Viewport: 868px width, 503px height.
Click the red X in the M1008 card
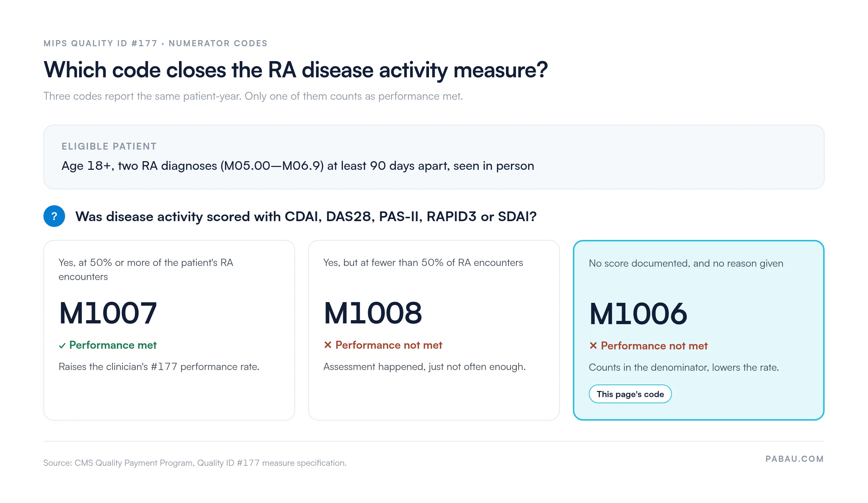point(328,345)
